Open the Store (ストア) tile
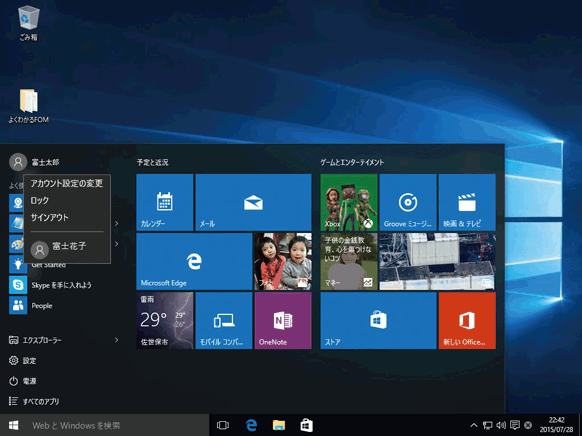Image resolution: width=582 pixels, height=436 pixels. pos(378,320)
